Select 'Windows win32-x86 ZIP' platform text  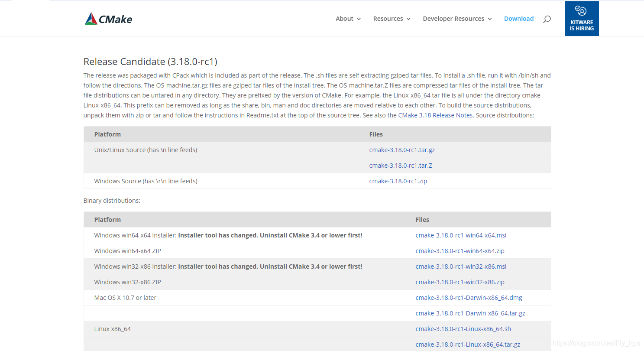pyautogui.click(x=127, y=282)
